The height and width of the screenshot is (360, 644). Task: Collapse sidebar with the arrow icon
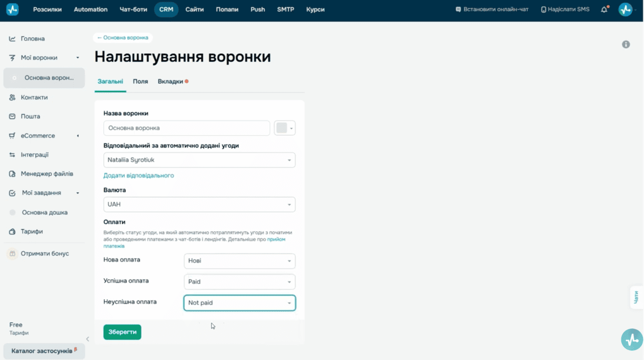tap(88, 339)
